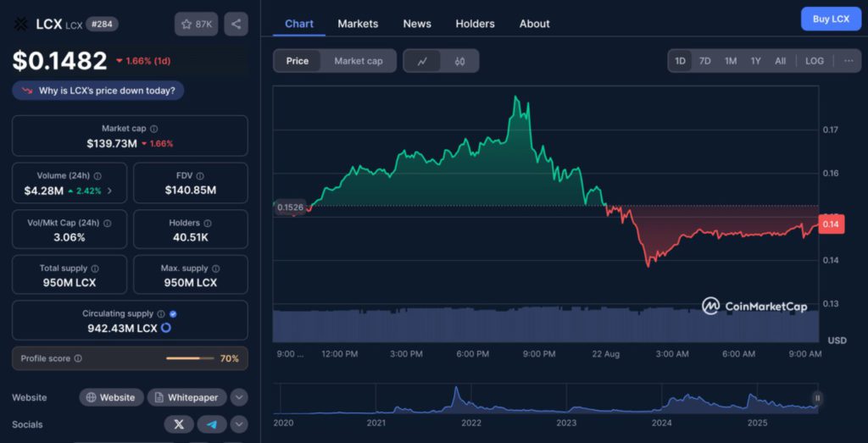Expand the Socials dropdown chevron
The height and width of the screenshot is (443, 868).
239,424
